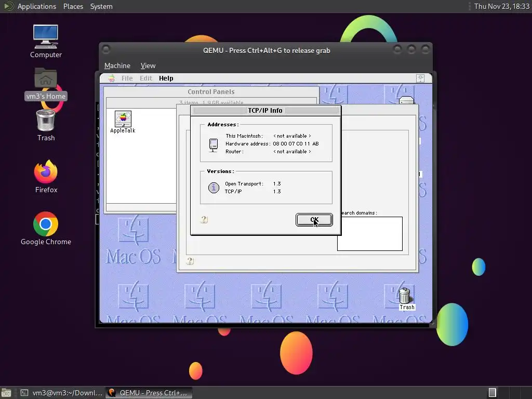Screen dimensions: 532x399
Task: Open the Mac OS Edit menu
Action: click(x=146, y=78)
